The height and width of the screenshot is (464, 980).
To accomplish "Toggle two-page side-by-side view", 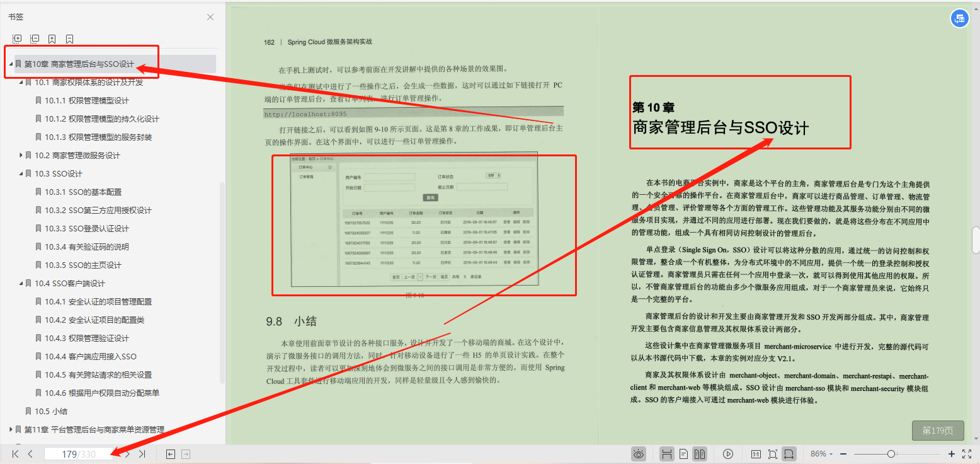I will pyautogui.click(x=699, y=454).
